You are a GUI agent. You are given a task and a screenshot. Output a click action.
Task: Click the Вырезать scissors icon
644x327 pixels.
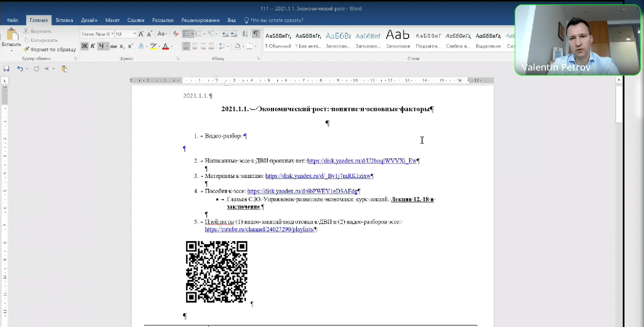click(26, 31)
